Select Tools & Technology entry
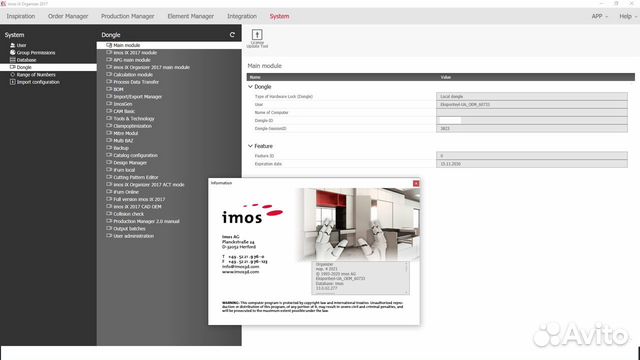The height and width of the screenshot is (360, 640). 133,119
